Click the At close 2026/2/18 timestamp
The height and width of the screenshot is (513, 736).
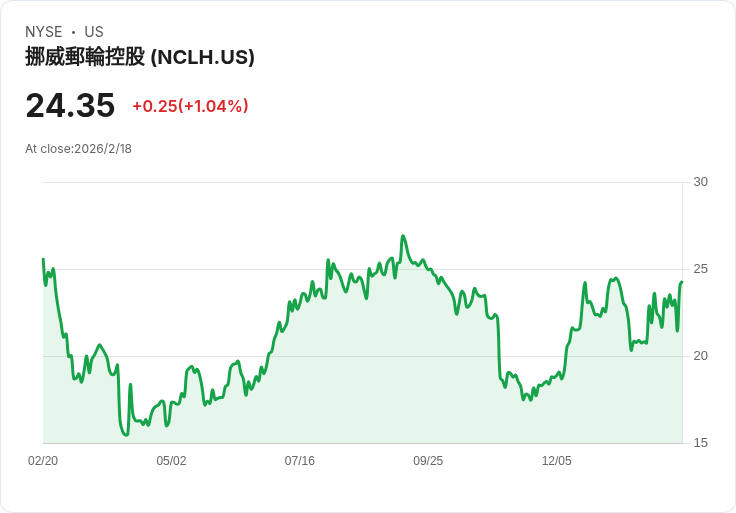pos(78,149)
